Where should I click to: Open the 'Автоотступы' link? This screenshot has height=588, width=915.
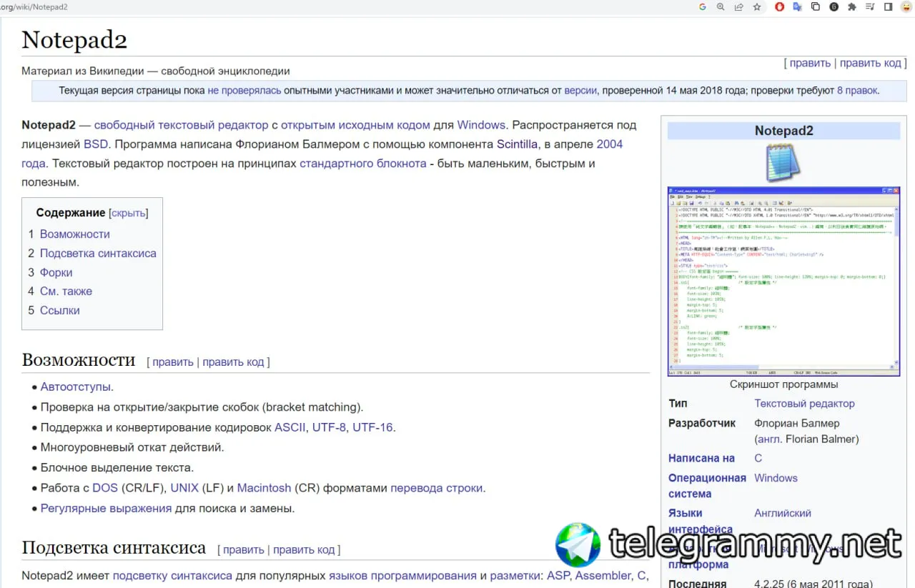click(76, 387)
